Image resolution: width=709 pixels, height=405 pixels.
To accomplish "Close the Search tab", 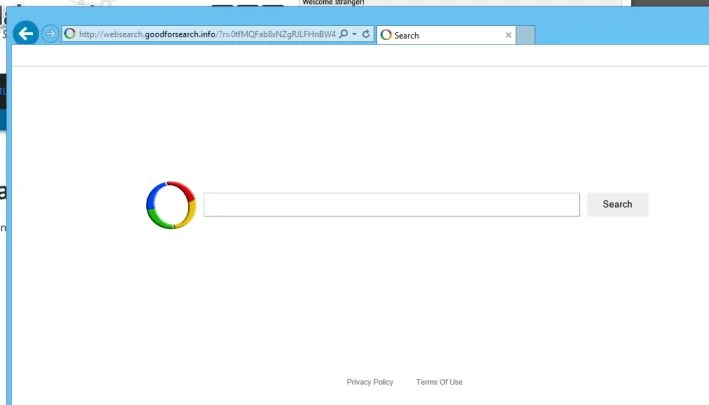I will click(x=508, y=35).
